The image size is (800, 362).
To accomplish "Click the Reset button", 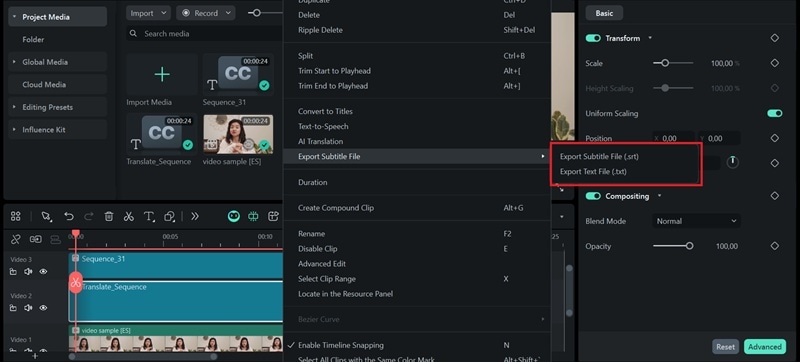I will [725, 347].
